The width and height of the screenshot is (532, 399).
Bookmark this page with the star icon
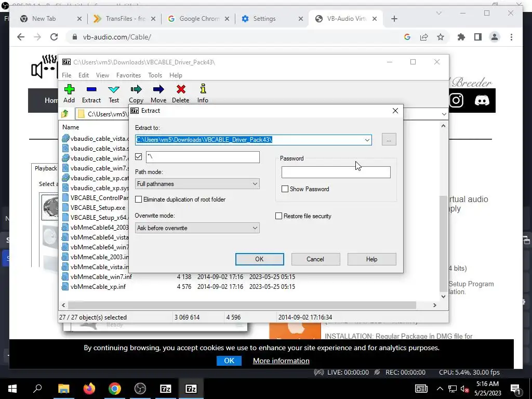(441, 37)
